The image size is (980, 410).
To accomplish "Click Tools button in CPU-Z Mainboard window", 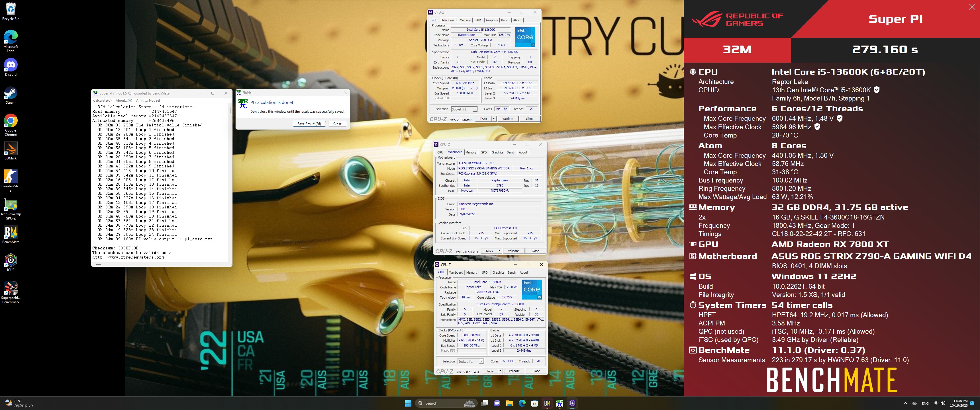I will click(489, 251).
